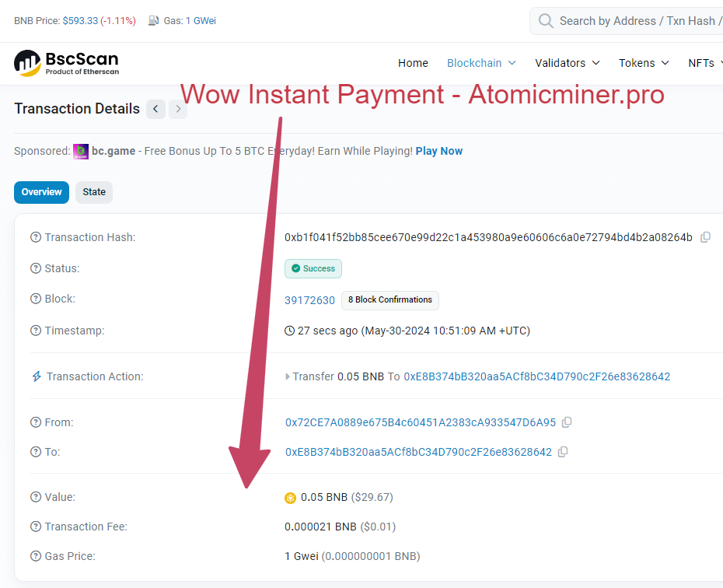Click the To help icon
This screenshot has width=723, height=588.
click(x=36, y=452)
